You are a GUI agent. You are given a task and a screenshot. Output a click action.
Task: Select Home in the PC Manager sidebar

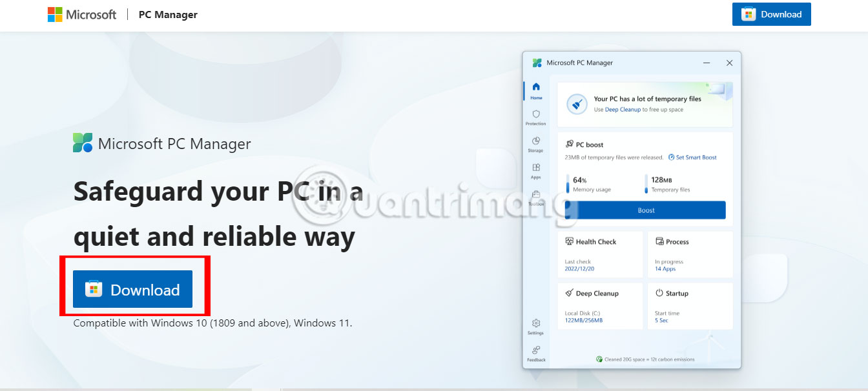tap(535, 92)
